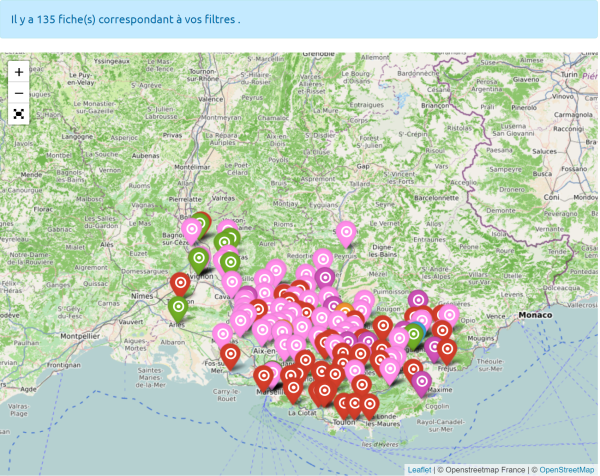Zoom out of the map
600x476 pixels.
19,93
